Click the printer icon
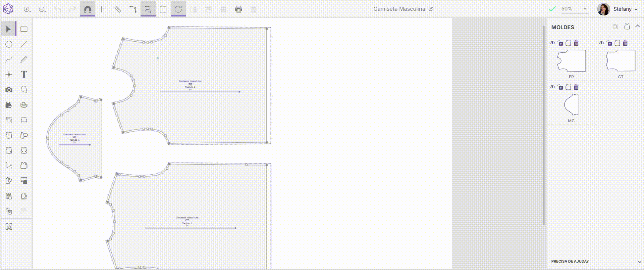The height and width of the screenshot is (270, 644). 238,9
